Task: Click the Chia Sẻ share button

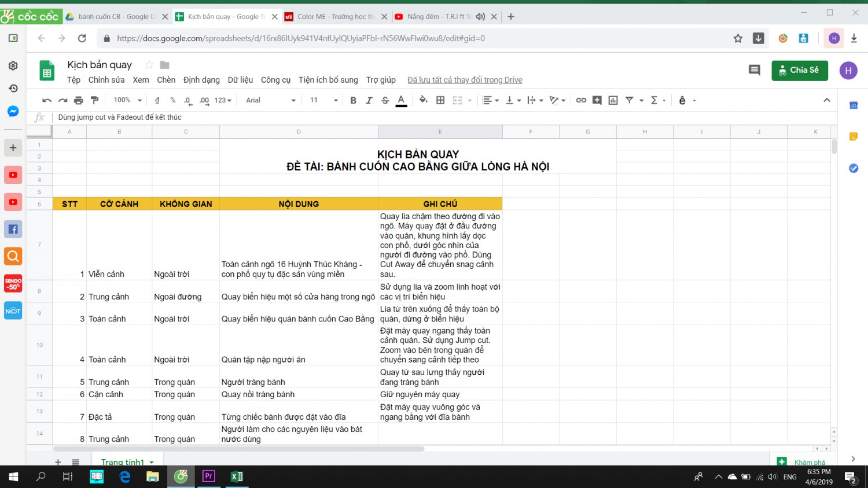Action: (799, 71)
